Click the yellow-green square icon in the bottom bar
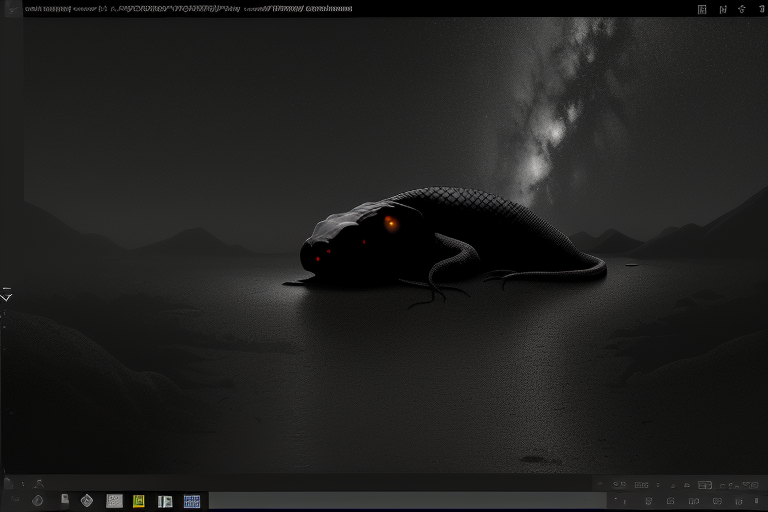The width and height of the screenshot is (768, 512). click(x=139, y=501)
